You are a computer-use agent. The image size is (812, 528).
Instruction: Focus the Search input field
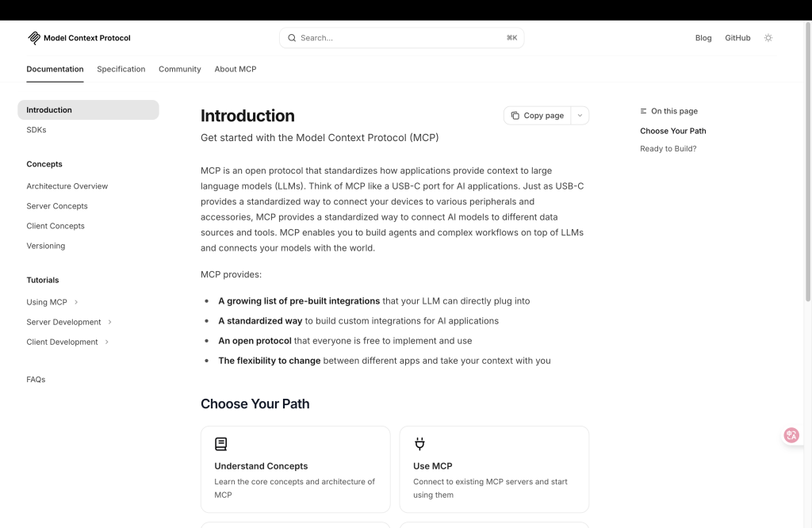[x=396, y=38]
